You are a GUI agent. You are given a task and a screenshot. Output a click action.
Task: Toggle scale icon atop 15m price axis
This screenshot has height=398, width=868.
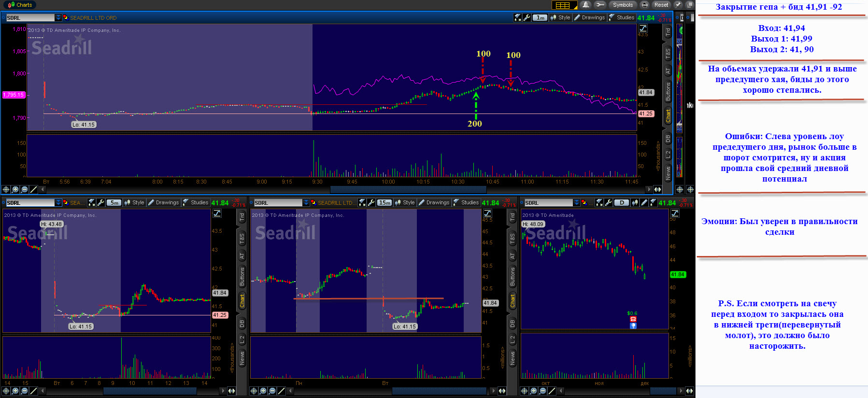point(487,213)
